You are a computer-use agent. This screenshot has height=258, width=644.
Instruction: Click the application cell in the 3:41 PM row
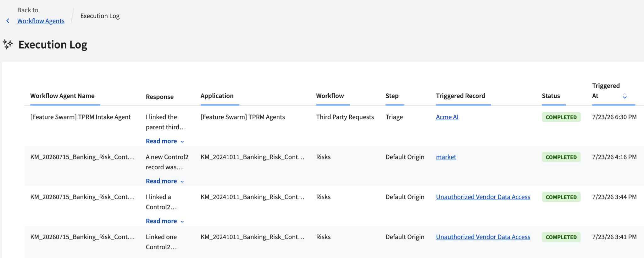coord(253,237)
